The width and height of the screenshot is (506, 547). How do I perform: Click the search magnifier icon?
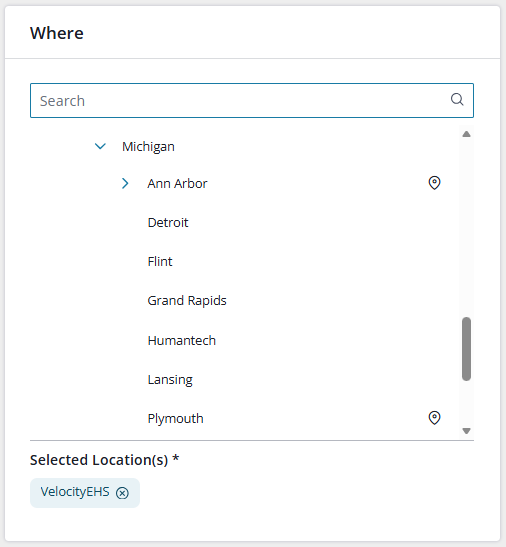tap(457, 100)
